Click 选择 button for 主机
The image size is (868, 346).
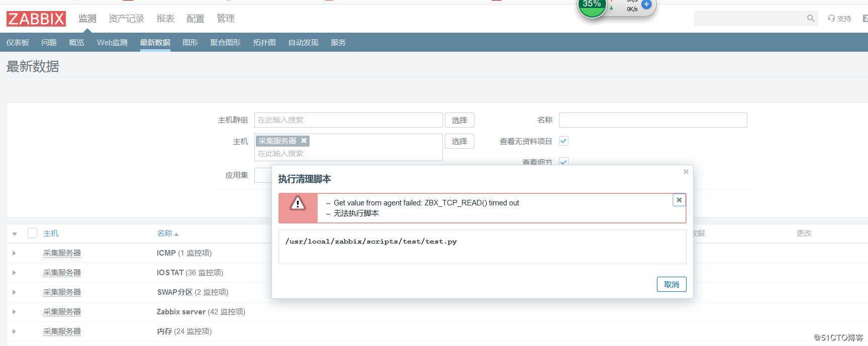point(459,141)
